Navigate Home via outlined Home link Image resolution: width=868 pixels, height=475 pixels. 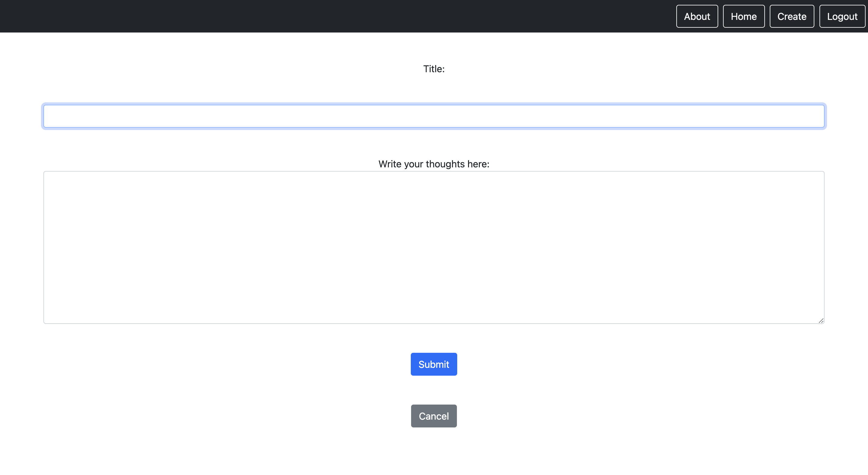coord(743,16)
